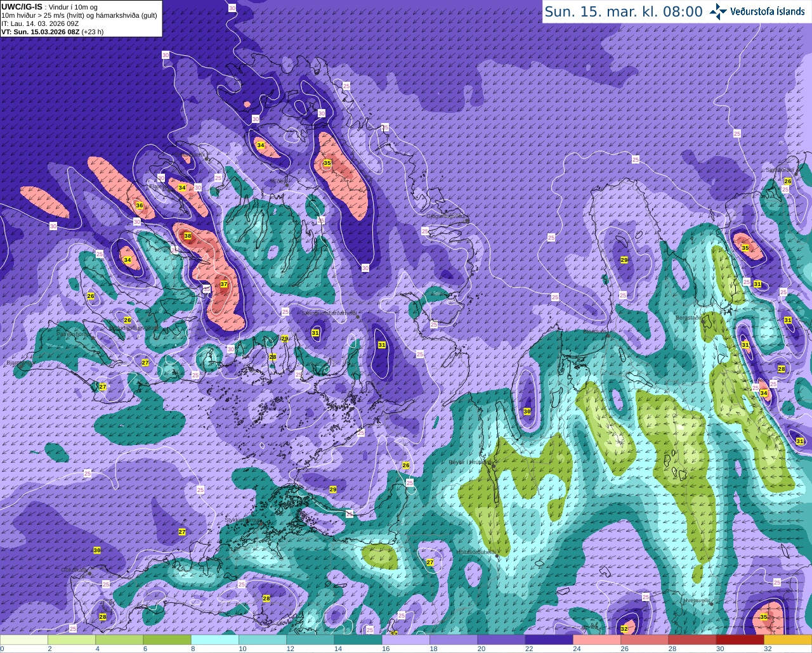Click the scale value 24 under the color bar
This screenshot has width=812, height=653.
577,649
